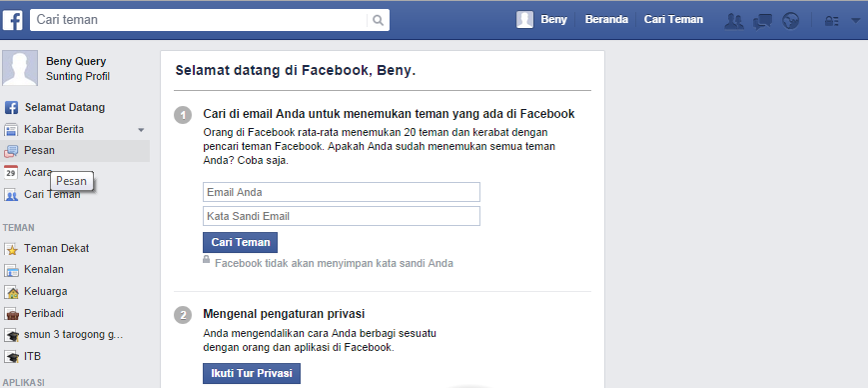Click the Kabar Berita news feed icon

coord(11,130)
